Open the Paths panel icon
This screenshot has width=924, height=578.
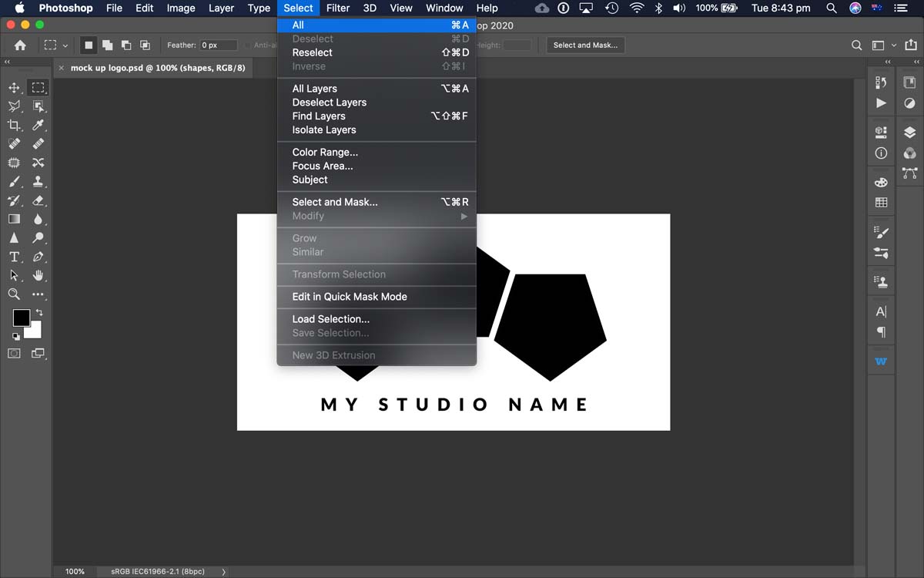pos(909,173)
